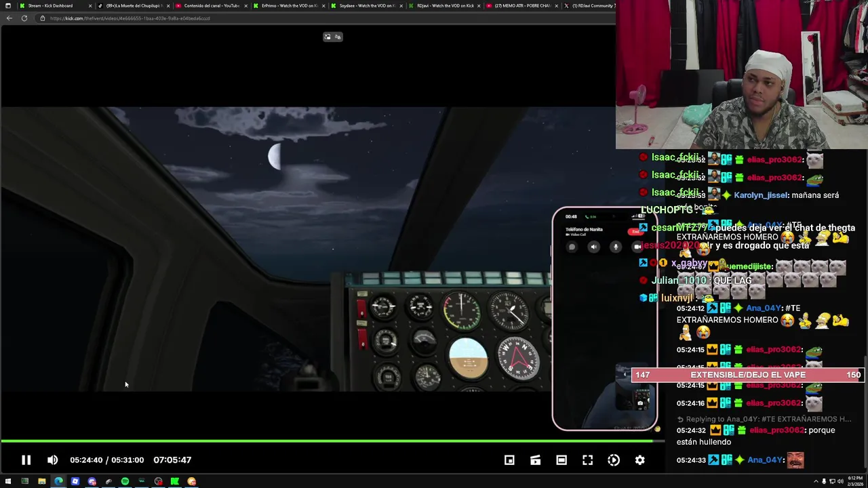Close the ErPrimo VOD tab
Viewport: 868px width, 488px height.
point(324,5)
